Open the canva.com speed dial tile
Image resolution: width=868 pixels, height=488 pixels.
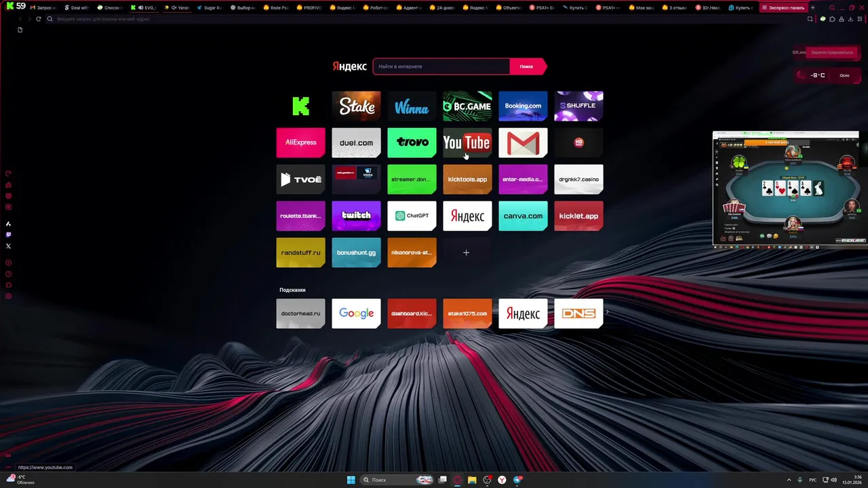(x=523, y=216)
